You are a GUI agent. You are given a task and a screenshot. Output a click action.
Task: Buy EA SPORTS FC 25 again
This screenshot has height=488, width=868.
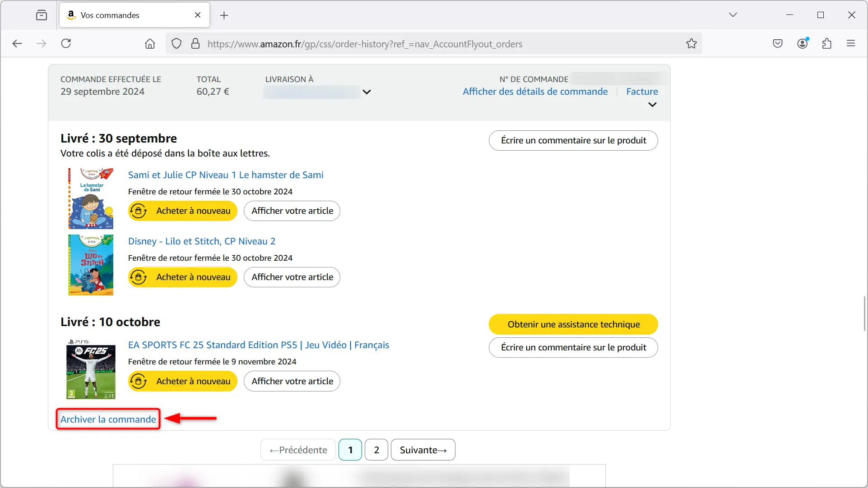coord(183,381)
